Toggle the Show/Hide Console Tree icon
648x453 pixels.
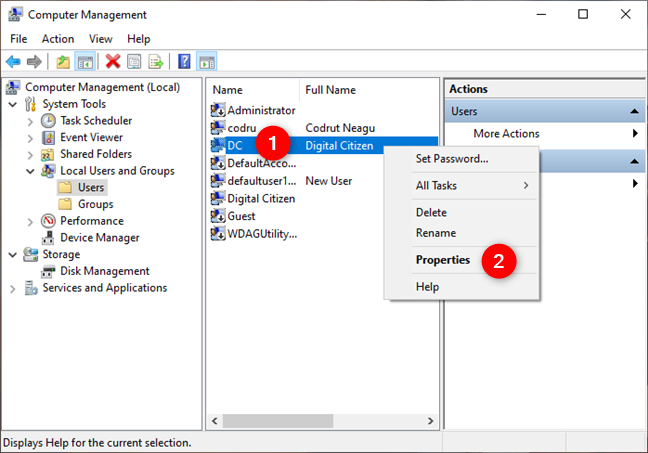point(85,62)
